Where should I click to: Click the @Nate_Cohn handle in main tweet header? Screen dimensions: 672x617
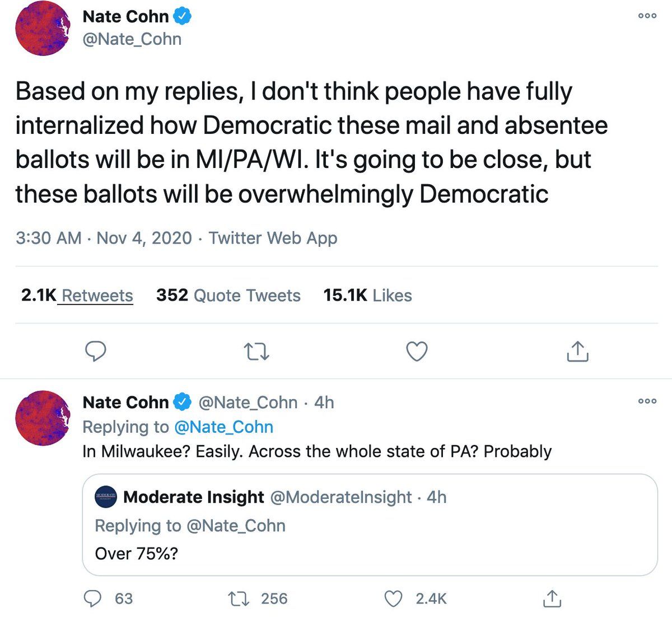[132, 39]
